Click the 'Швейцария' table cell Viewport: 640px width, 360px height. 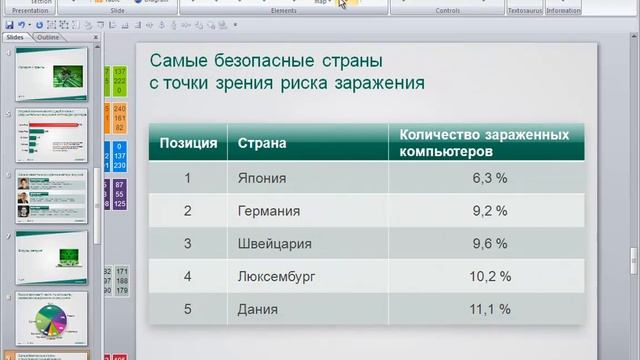[308, 243]
